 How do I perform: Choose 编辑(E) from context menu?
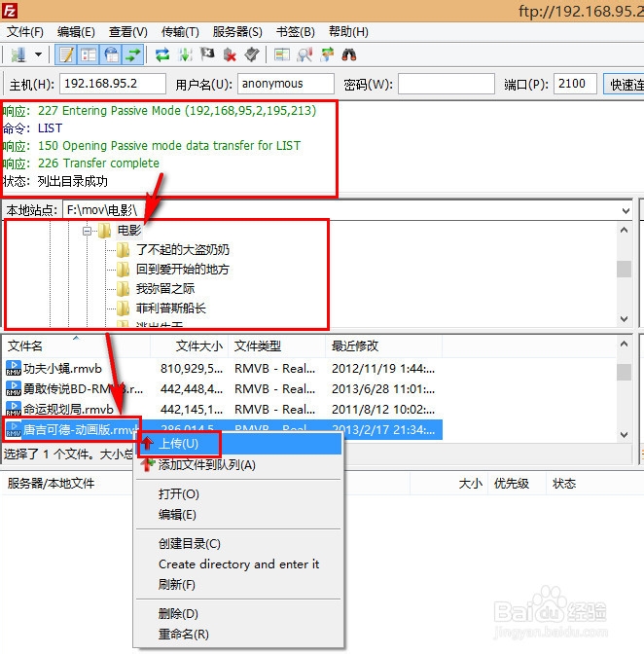pos(239,515)
